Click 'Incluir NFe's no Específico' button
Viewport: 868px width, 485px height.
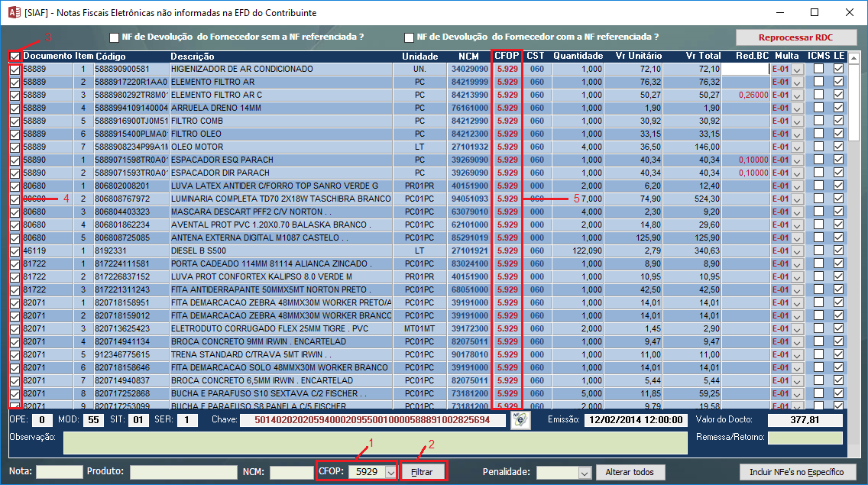pos(796,472)
